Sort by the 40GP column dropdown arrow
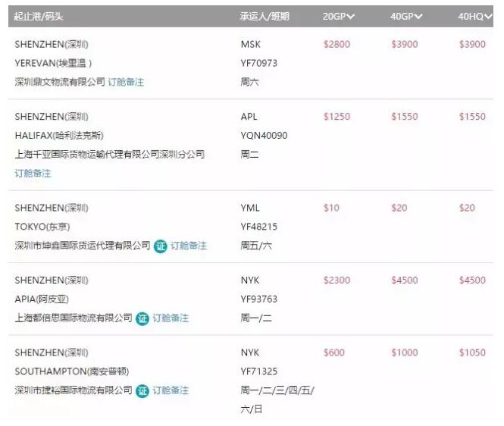This screenshot has height=426, width=504. point(418,17)
